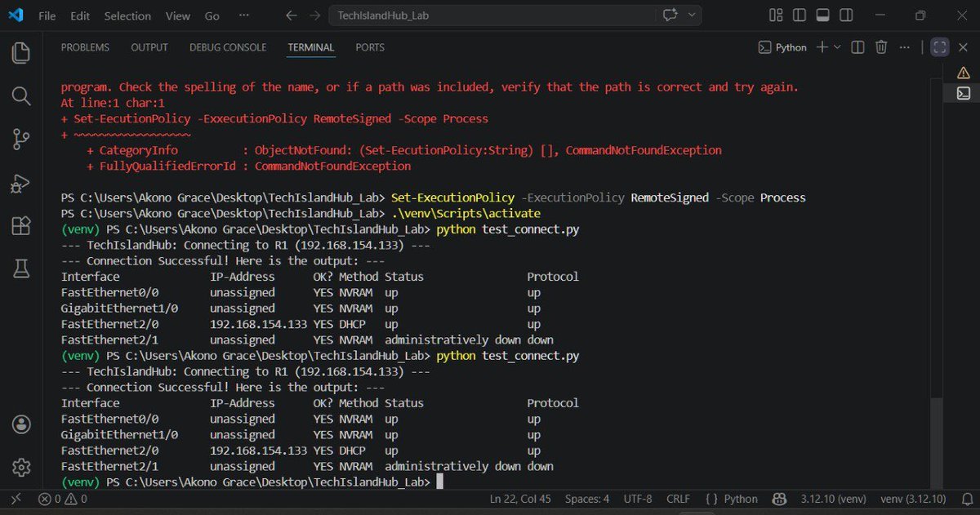980x515 pixels.
Task: Open launch profile dropdown next to plus
Action: coord(837,47)
